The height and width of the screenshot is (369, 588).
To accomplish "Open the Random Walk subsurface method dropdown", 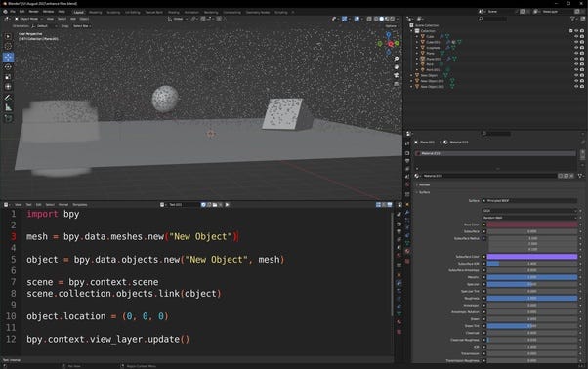I will tap(529, 218).
